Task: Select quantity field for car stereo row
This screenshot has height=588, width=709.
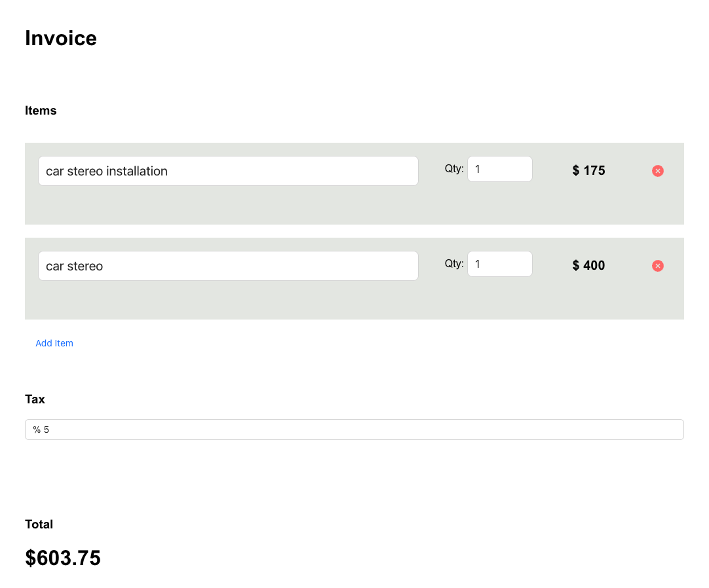Action: [499, 264]
